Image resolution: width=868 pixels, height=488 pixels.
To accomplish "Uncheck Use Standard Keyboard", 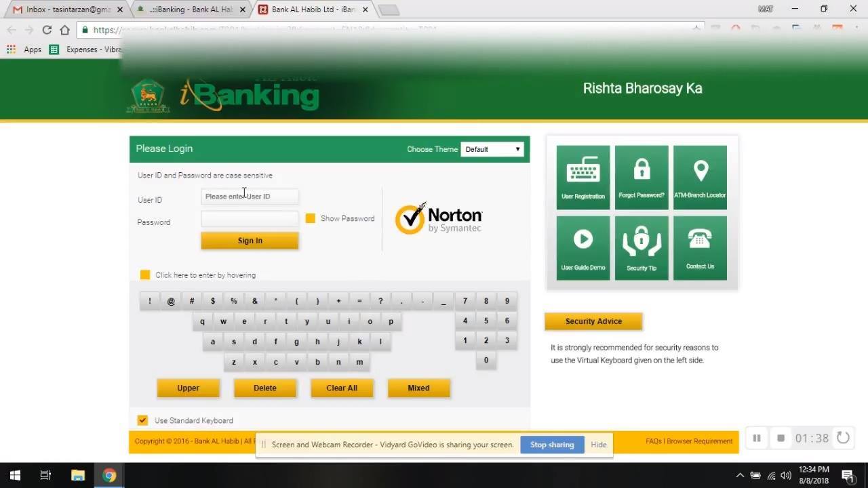I will [142, 420].
